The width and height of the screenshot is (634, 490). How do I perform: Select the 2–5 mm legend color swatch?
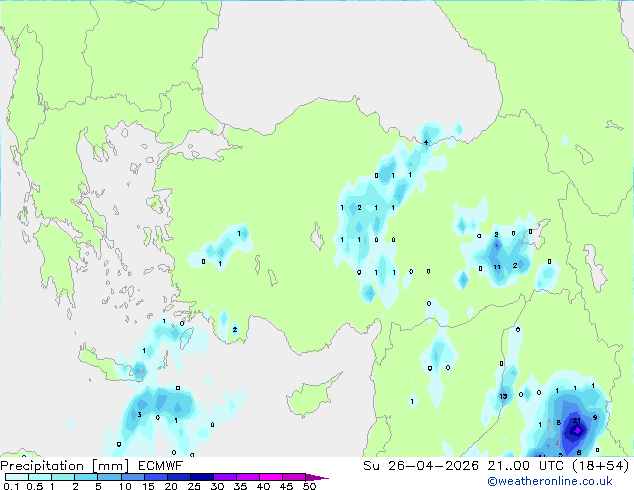pyautogui.click(x=86, y=477)
